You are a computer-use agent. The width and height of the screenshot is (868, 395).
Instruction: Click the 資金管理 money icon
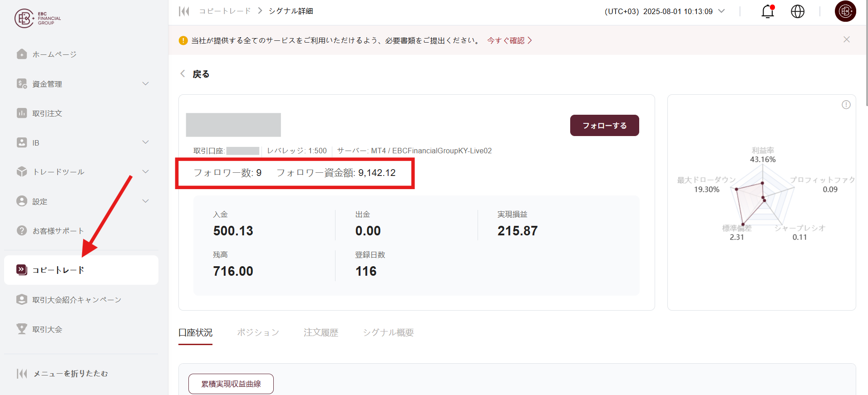pos(22,84)
